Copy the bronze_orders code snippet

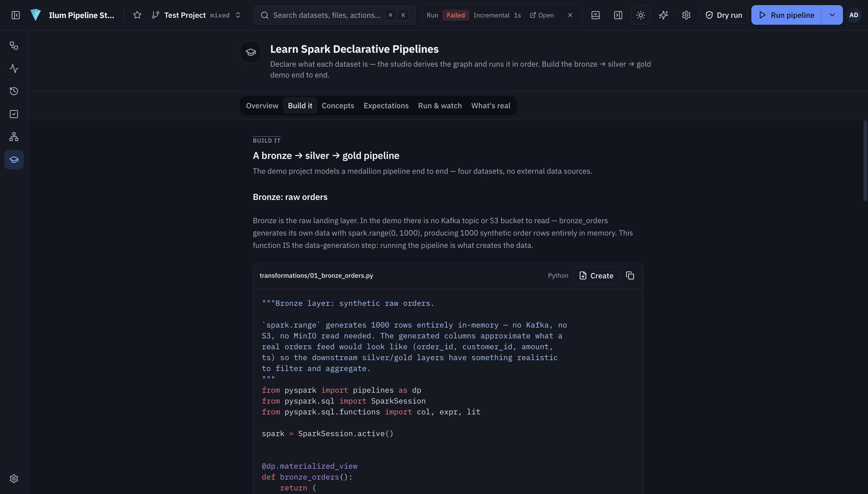(630, 276)
